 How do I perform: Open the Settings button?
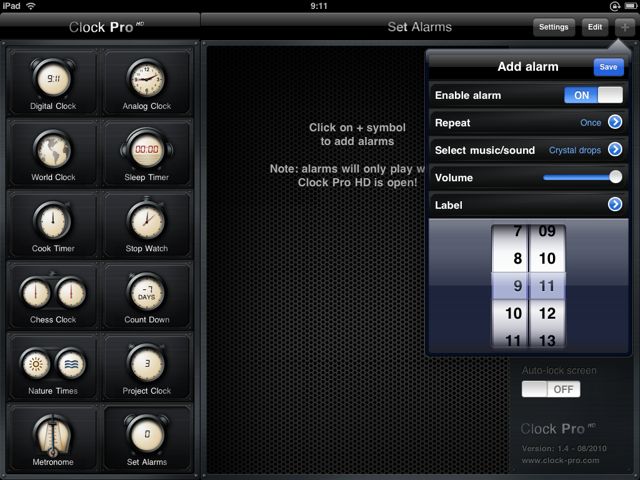(x=553, y=27)
